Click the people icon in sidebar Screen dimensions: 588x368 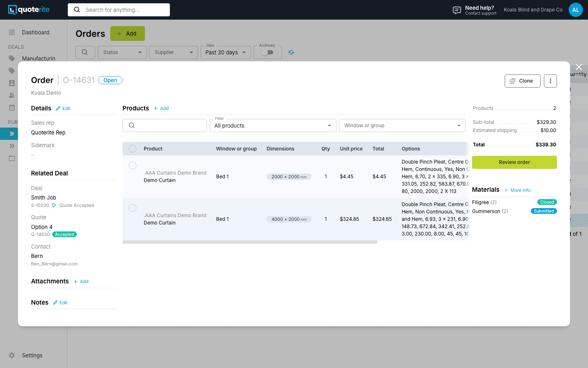(x=12, y=95)
